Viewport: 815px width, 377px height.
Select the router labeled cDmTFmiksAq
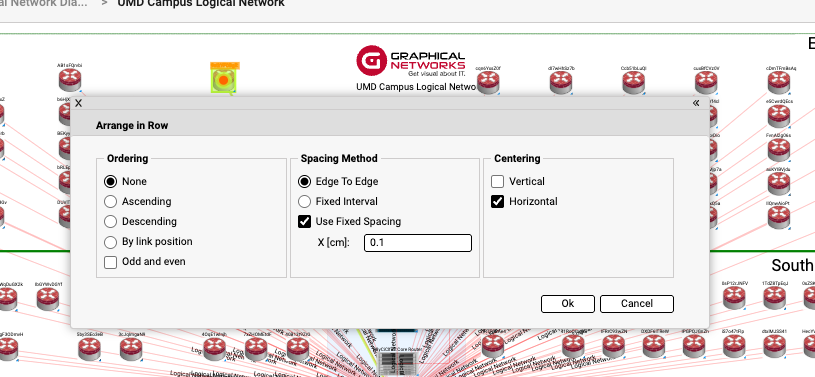tap(779, 82)
